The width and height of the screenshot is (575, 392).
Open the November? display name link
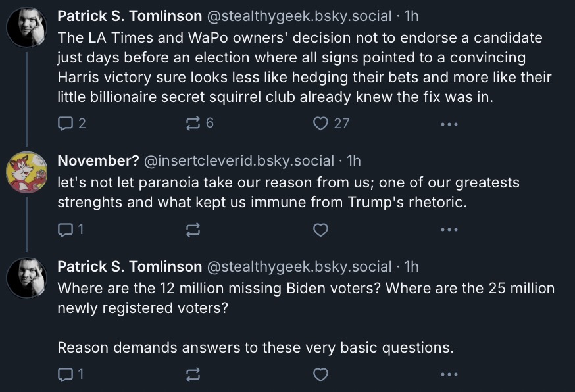[98, 161]
